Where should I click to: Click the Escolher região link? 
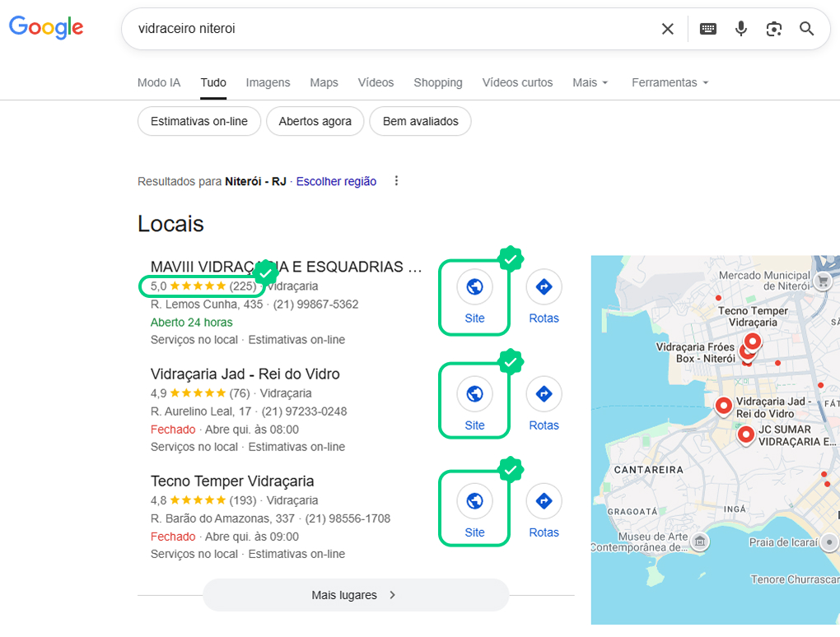(x=336, y=181)
